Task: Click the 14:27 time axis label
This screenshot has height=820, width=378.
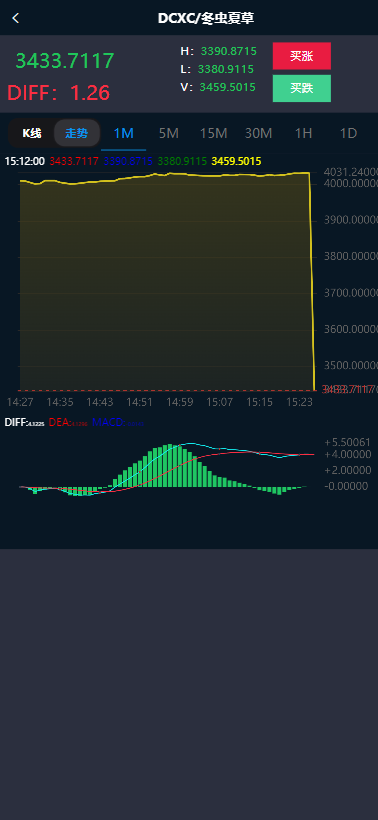Action: tap(20, 402)
